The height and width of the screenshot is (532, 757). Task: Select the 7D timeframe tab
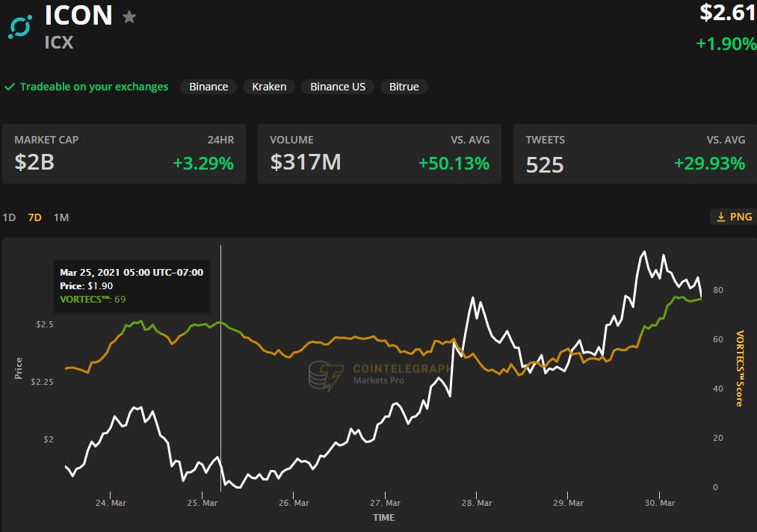[x=35, y=217]
